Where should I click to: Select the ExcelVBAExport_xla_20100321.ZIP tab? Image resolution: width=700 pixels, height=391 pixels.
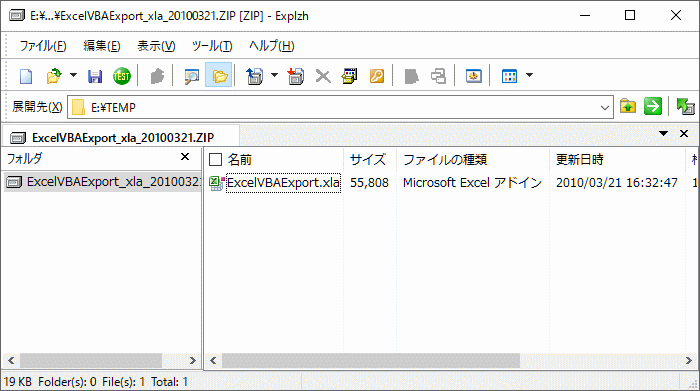pyautogui.click(x=121, y=137)
